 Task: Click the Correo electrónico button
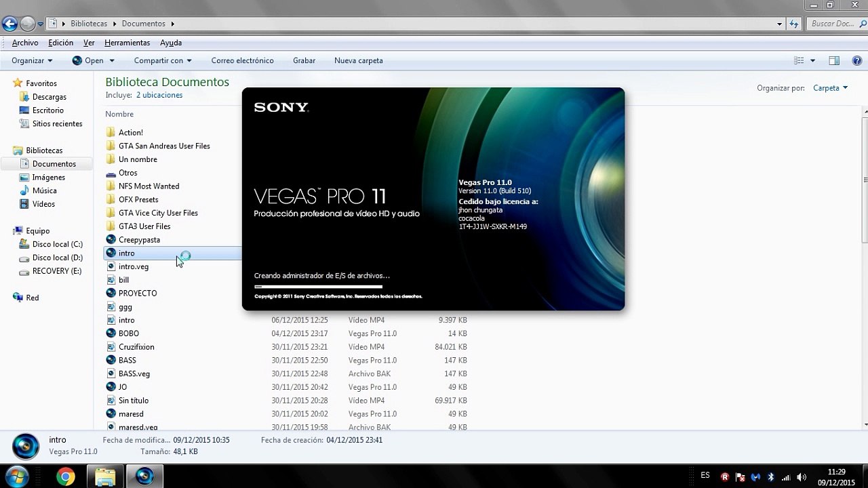click(x=242, y=60)
